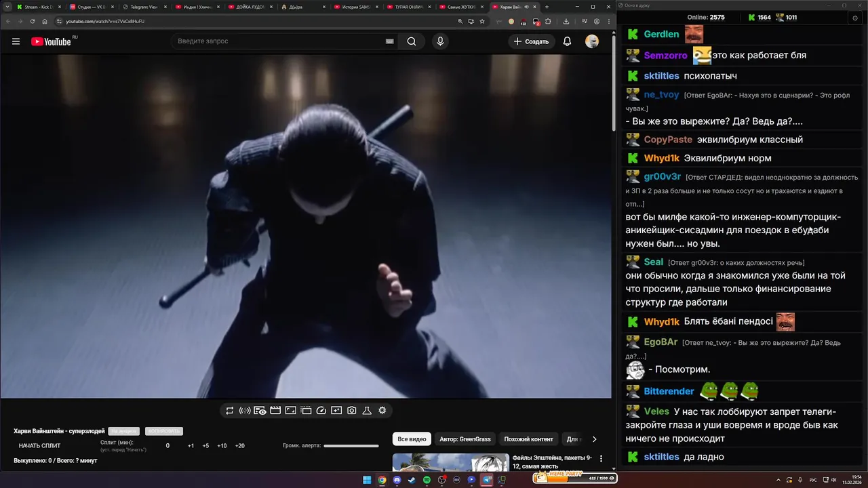Click username Seal in chat

[x=654, y=262]
